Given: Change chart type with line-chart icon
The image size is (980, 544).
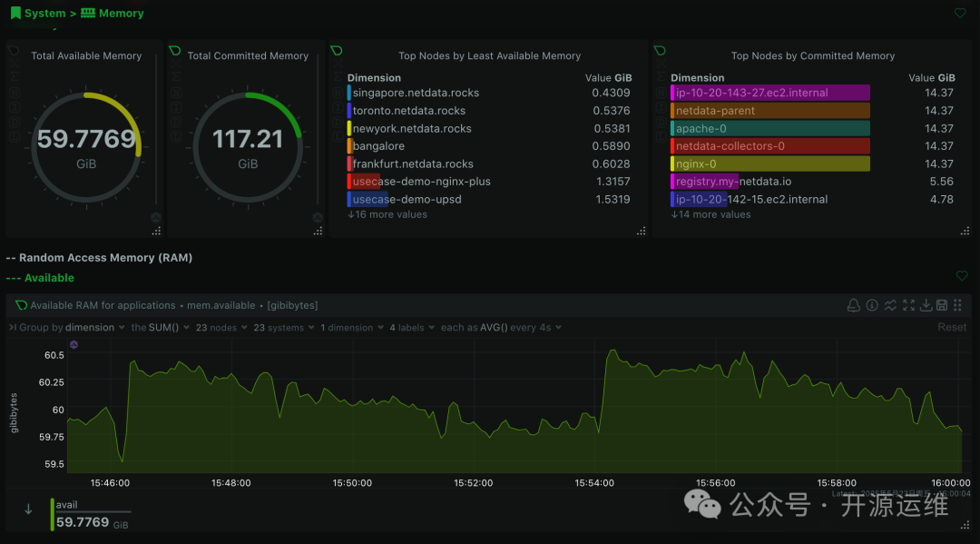Looking at the screenshot, I should click(890, 305).
